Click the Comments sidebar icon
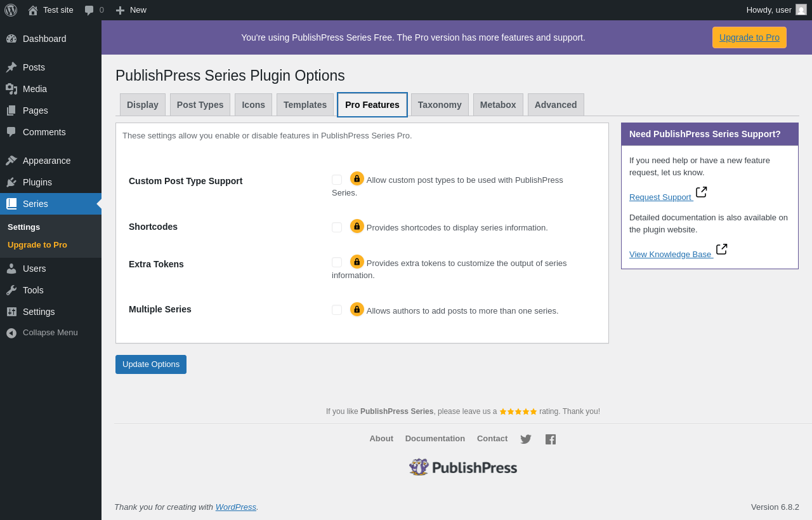Viewport: 812px width, 520px height. 11,132
